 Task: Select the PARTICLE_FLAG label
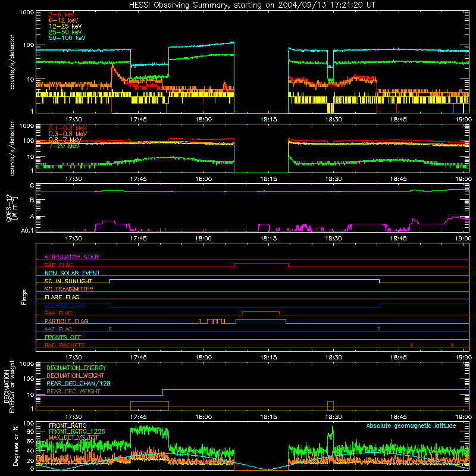tap(67, 321)
